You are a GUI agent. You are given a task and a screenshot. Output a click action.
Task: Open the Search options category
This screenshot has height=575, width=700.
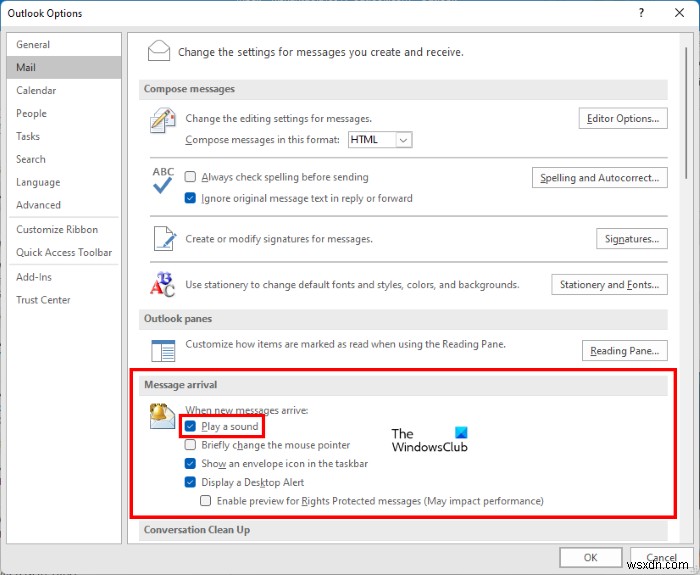[x=64, y=159]
